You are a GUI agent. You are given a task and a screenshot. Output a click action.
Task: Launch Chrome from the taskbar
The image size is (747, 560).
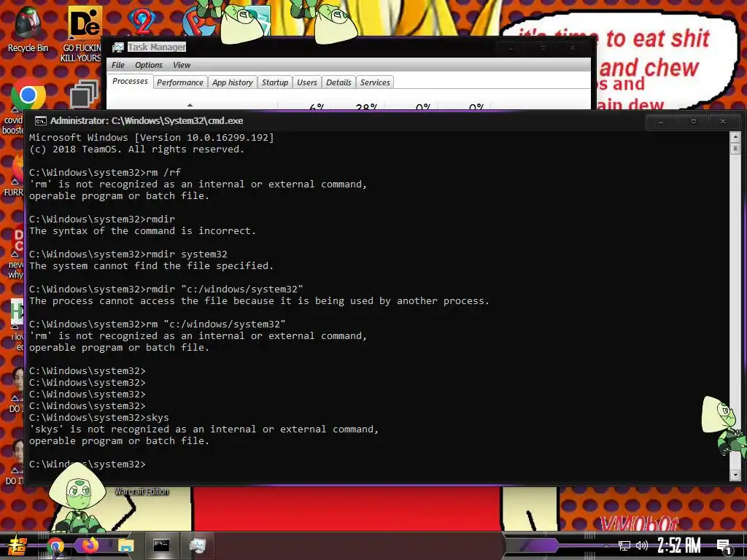coord(55,545)
